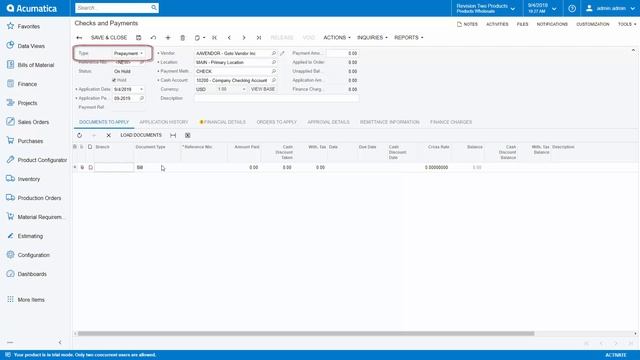Open the Inventory workspace
The height and width of the screenshot is (360, 640).
tap(29, 179)
